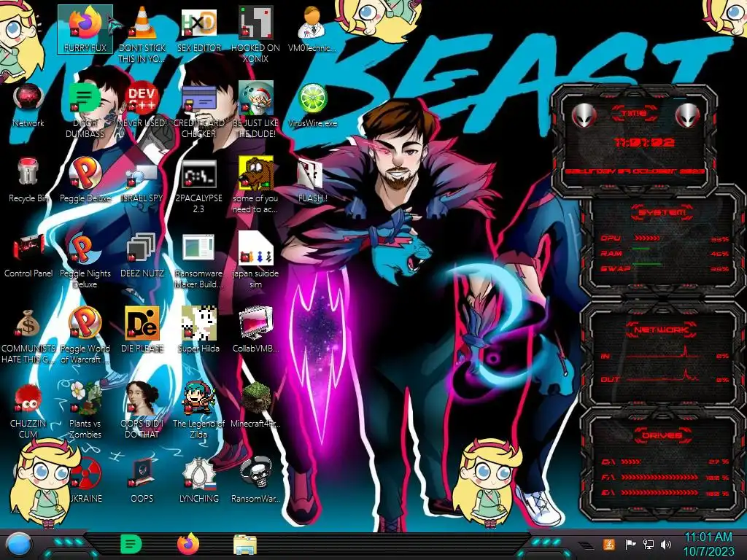The height and width of the screenshot is (560, 747).
Task: Click the RAM usage bar in SYSTEM gadget
Action: [641, 249]
